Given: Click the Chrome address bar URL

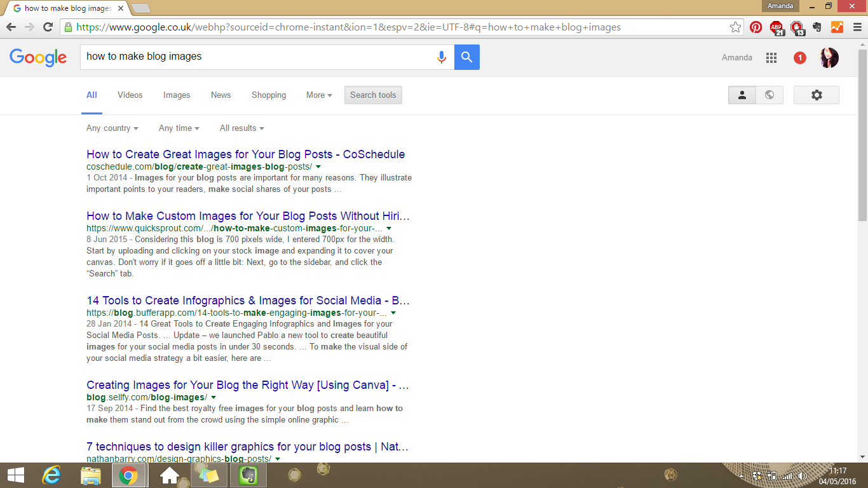Looking at the screenshot, I should coord(348,27).
